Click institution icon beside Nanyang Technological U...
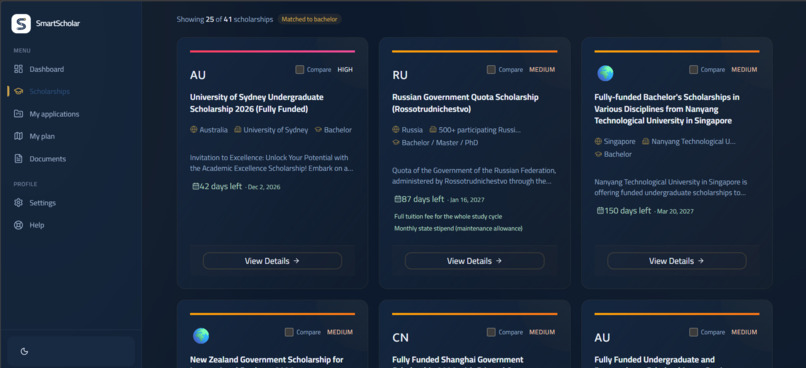Viewport: 806px width, 368px height. coord(646,141)
